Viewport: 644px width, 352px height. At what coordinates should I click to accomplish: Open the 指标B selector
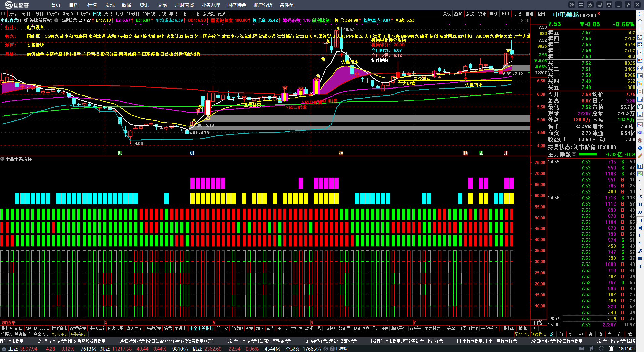click(x=509, y=328)
